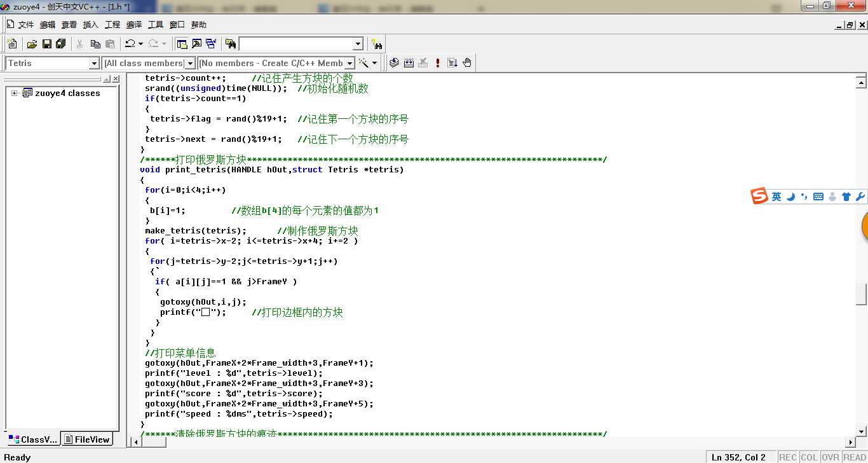This screenshot has width=868, height=463.
Task: Open the Redo history dropdown arrow
Action: [164, 44]
